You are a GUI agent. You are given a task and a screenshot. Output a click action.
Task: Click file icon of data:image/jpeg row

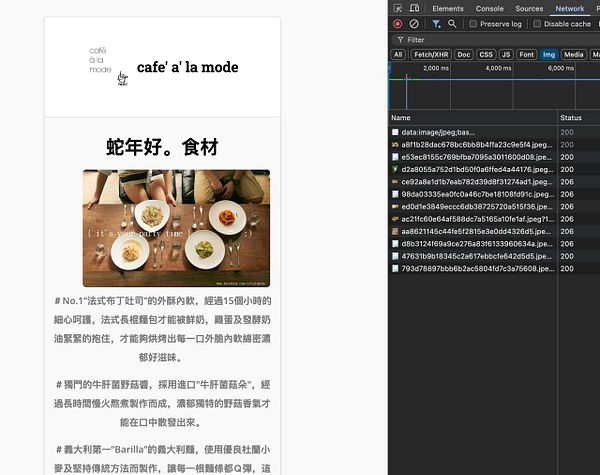coord(395,132)
